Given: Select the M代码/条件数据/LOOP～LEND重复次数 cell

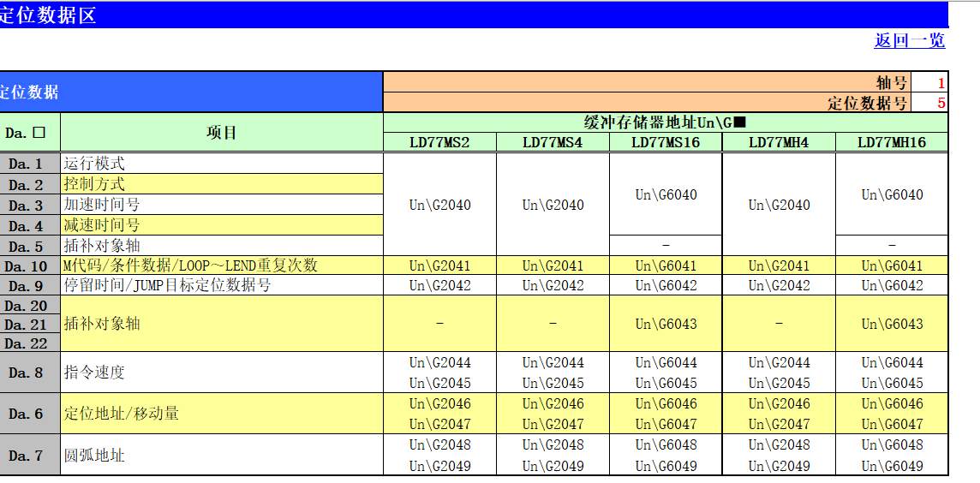Looking at the screenshot, I should [221, 265].
